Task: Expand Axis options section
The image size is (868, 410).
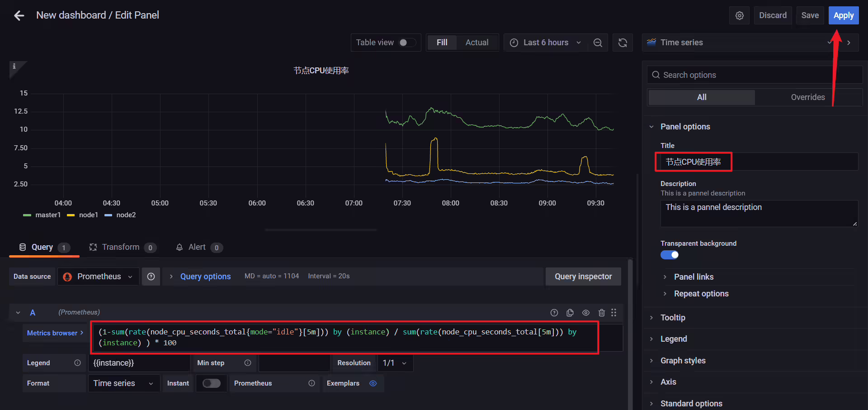Action: click(x=668, y=382)
